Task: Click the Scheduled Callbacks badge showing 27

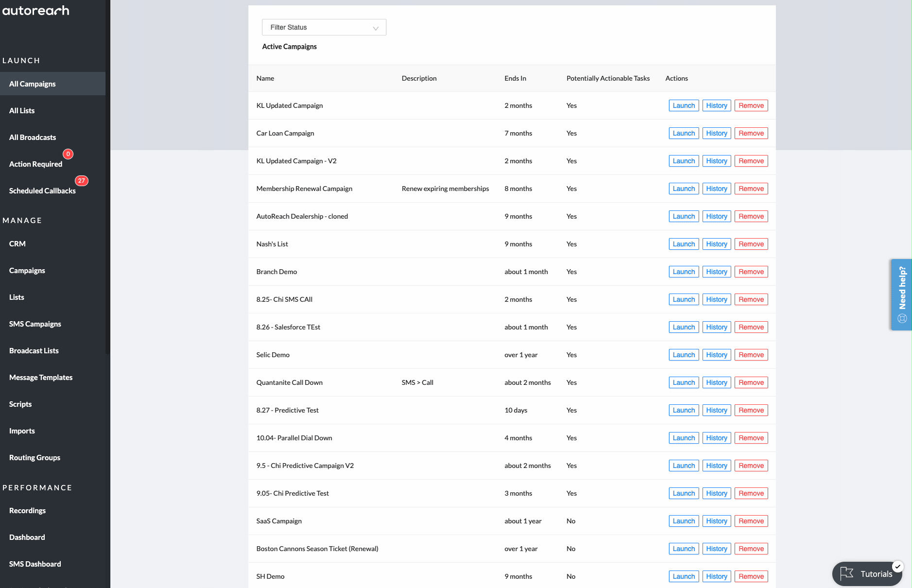Action: pos(81,181)
